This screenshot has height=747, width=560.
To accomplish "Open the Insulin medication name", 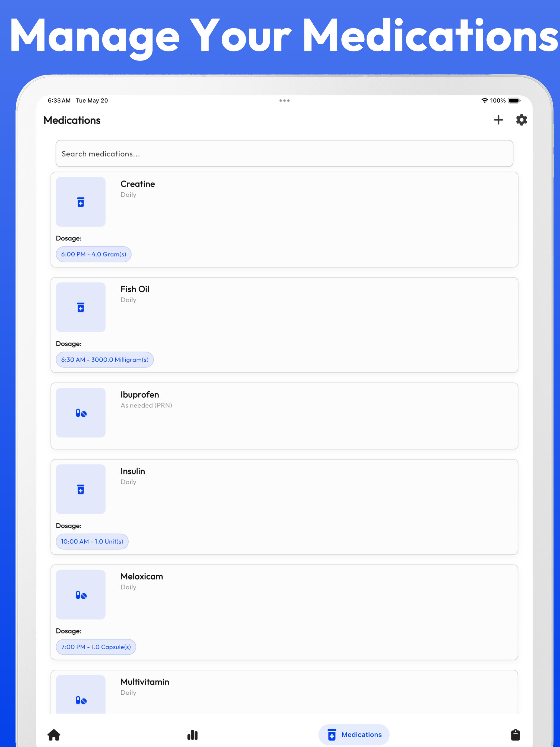I will click(x=133, y=471).
